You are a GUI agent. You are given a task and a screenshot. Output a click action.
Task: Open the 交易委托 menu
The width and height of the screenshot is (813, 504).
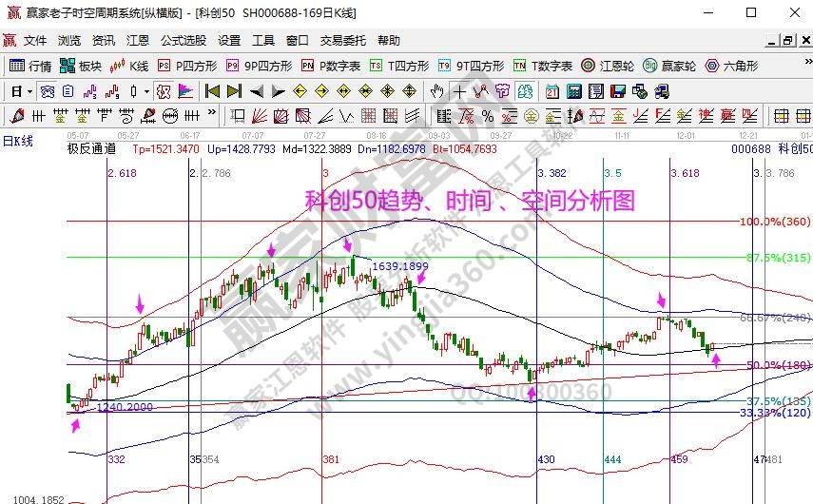(x=342, y=41)
